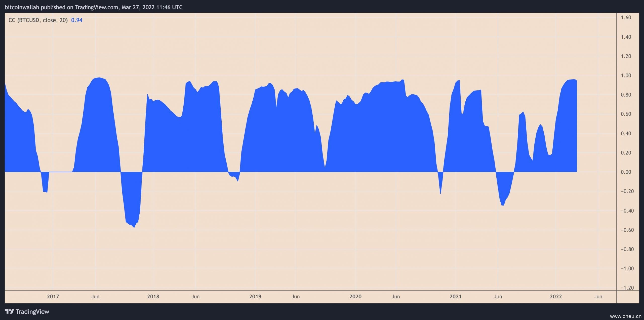Image resolution: width=644 pixels, height=320 pixels.
Task: Click the 2022 time axis label
Action: pyautogui.click(x=555, y=297)
